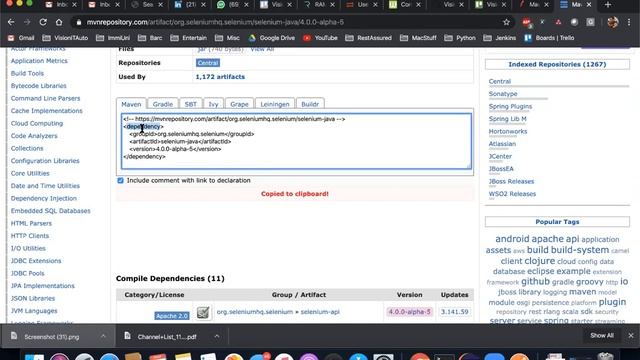Open the Bytecode Libraries category

click(x=38, y=86)
